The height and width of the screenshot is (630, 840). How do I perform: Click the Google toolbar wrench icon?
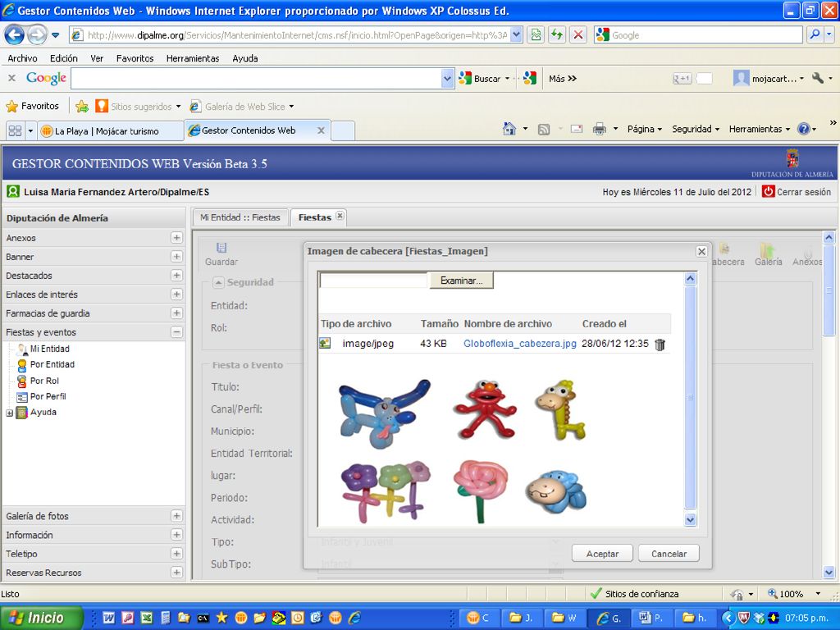coord(818,78)
